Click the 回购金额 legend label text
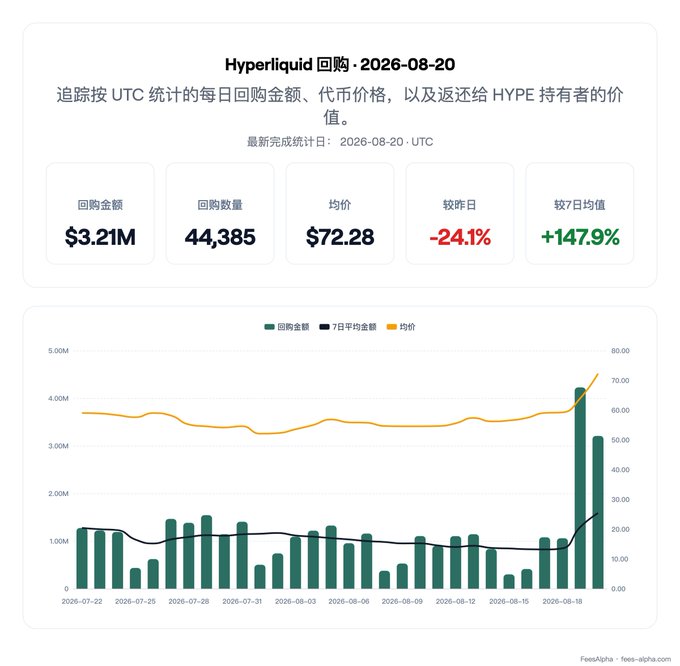This screenshot has width=680, height=666. pyautogui.click(x=293, y=326)
